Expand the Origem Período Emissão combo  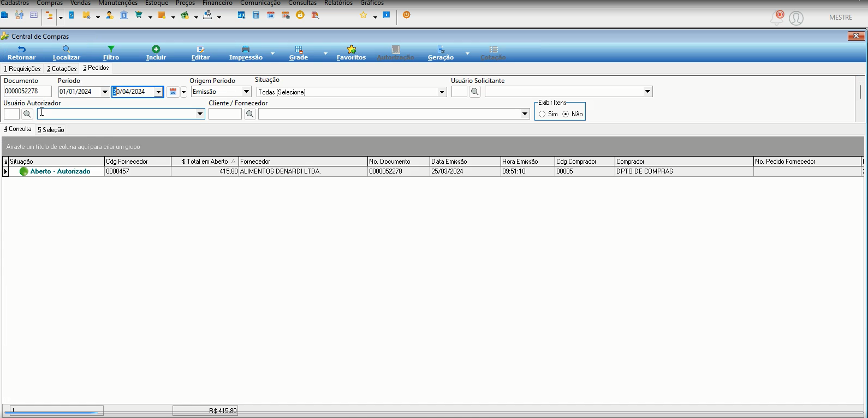tap(246, 92)
